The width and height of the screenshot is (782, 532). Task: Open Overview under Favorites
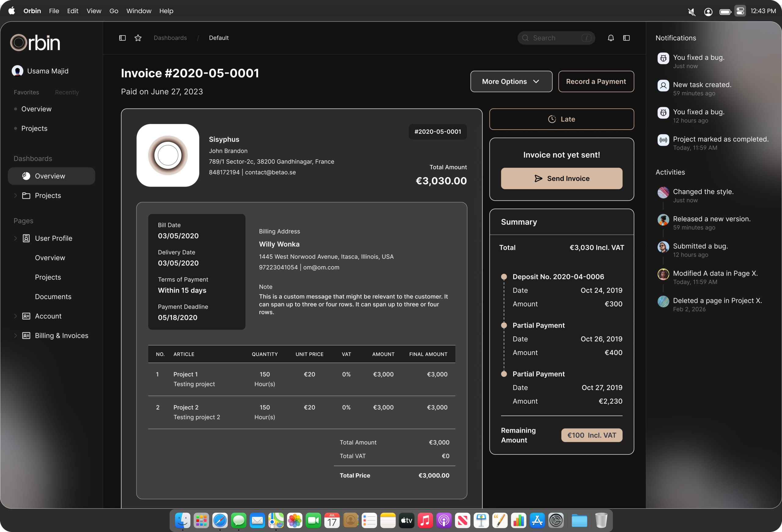point(36,109)
